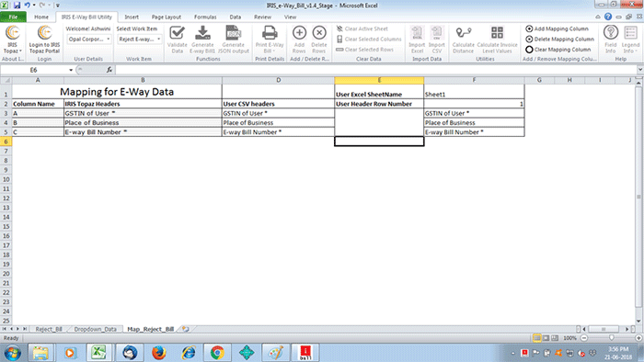Select the User CSV headers cell

coord(278,104)
